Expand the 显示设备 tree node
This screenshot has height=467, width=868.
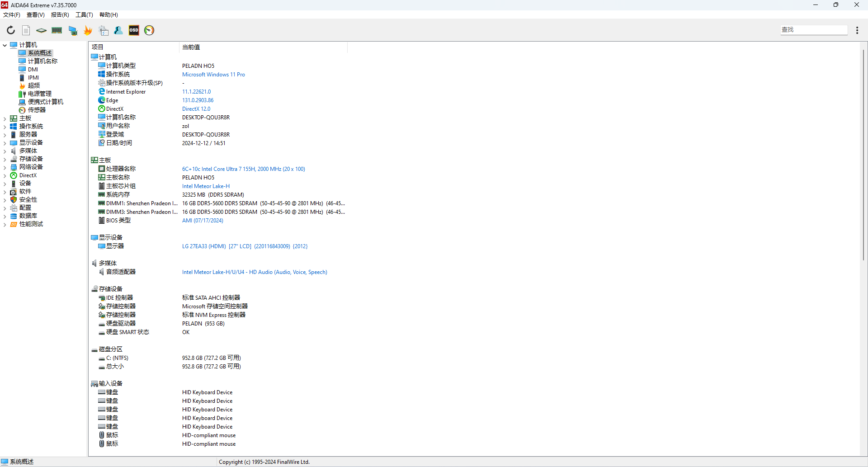click(x=5, y=143)
